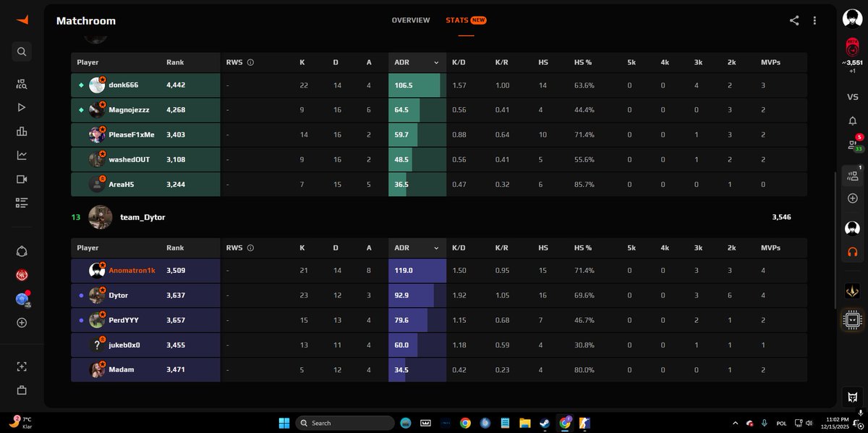The width and height of the screenshot is (868, 433).
Task: Click donk666's 106.5 ADR value
Action: 404,85
